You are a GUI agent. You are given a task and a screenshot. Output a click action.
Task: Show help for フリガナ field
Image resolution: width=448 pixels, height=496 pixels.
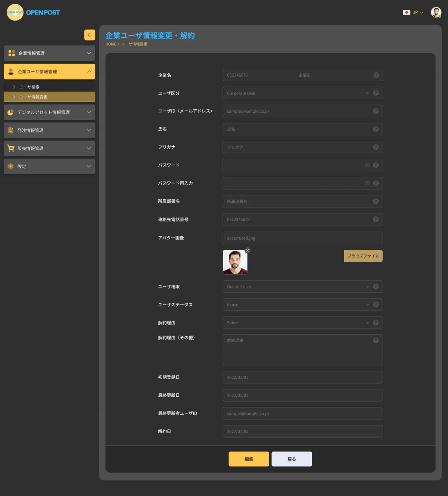tap(376, 147)
